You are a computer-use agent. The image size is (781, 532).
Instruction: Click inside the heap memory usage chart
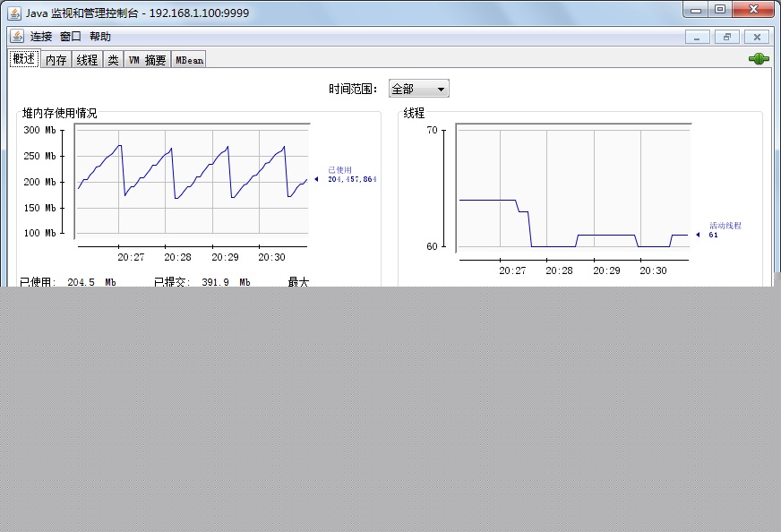[x=192, y=181]
